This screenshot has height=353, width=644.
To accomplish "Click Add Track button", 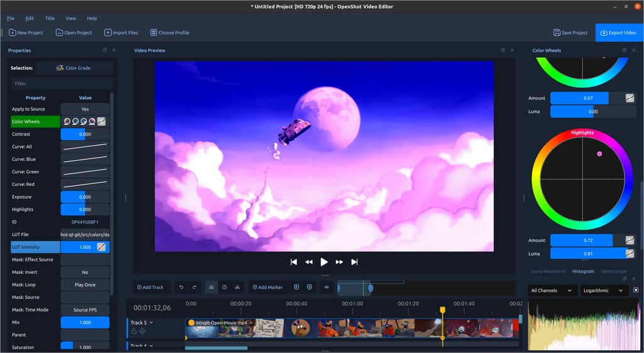I will pos(150,288).
